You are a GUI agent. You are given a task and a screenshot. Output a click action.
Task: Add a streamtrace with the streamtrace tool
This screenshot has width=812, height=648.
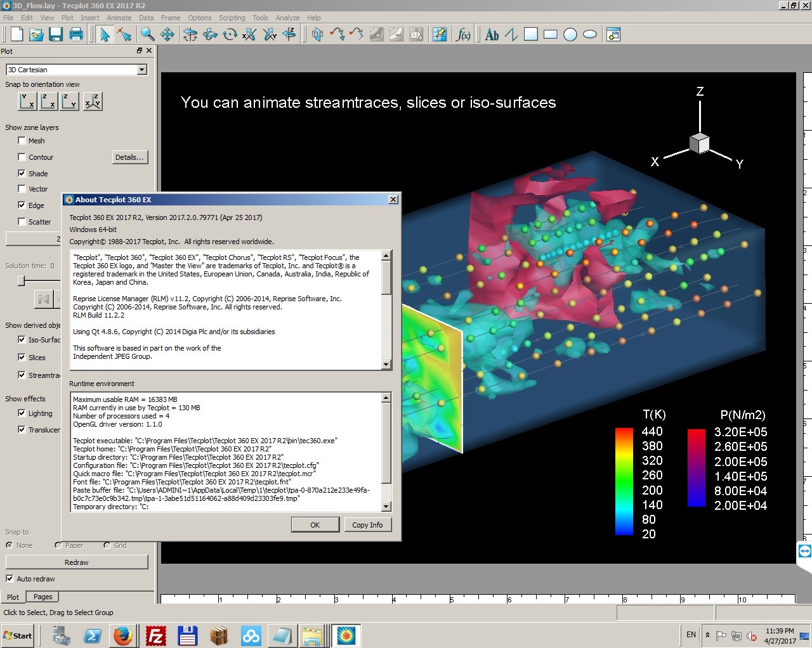point(337,35)
